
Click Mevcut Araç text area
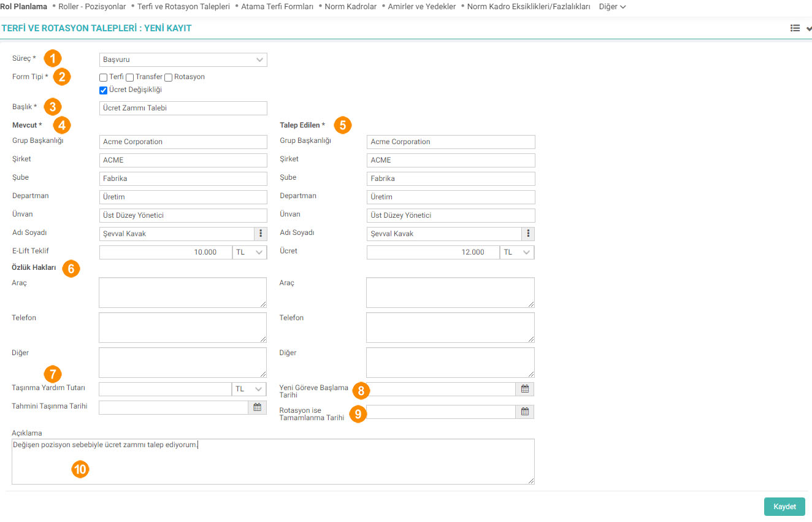tap(183, 293)
